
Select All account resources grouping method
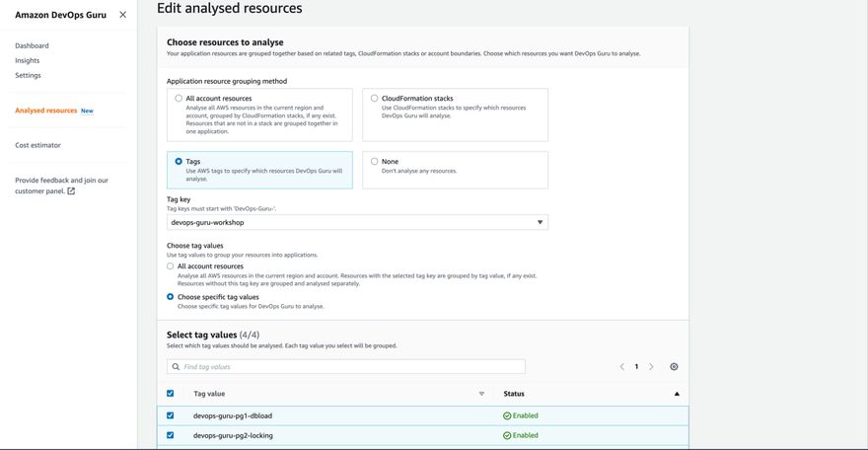[x=179, y=98]
